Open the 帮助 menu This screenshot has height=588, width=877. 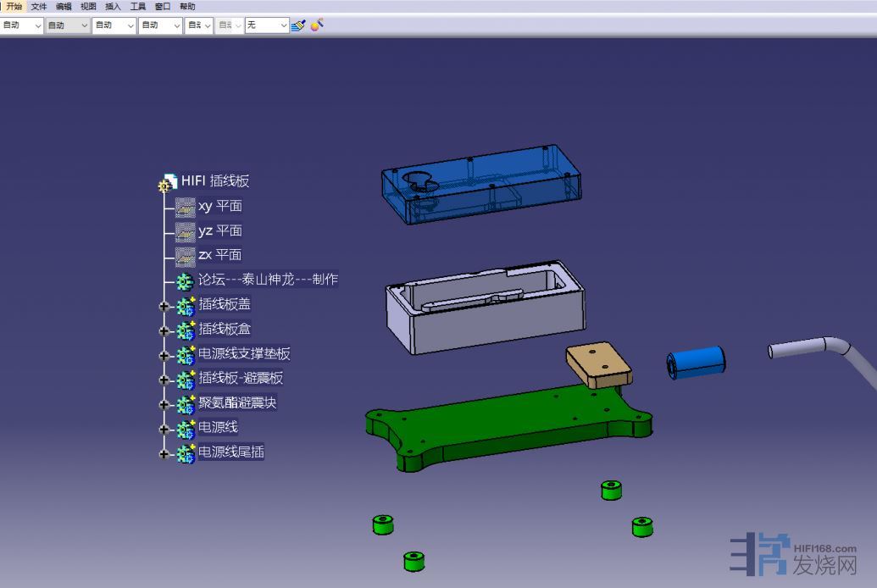(187, 6)
